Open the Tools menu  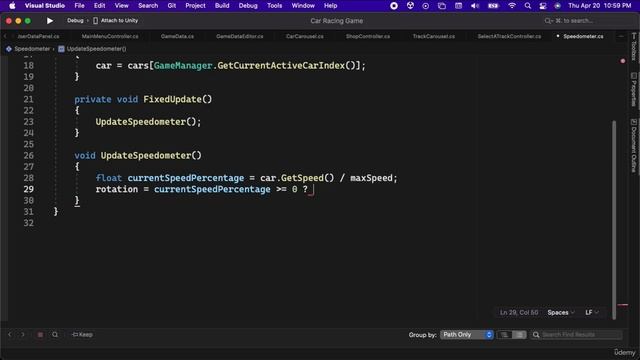(x=274, y=6)
